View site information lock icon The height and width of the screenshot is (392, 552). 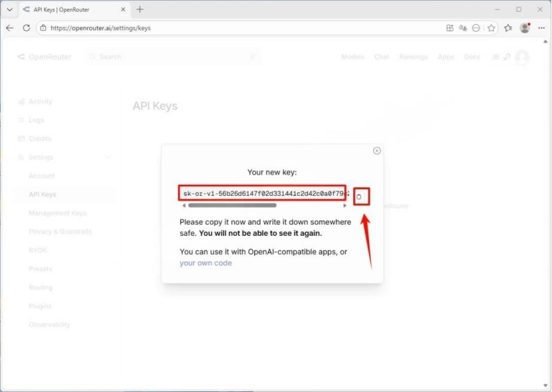tap(43, 28)
